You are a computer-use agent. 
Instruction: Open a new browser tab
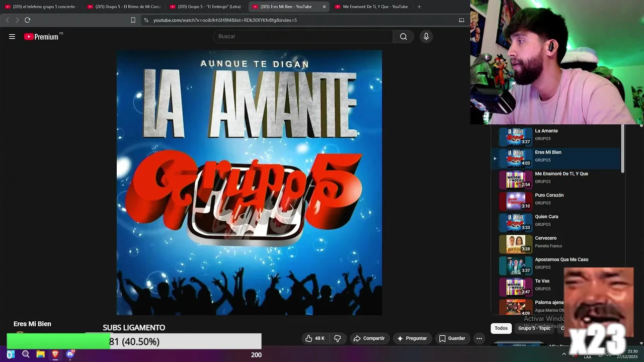419,7
